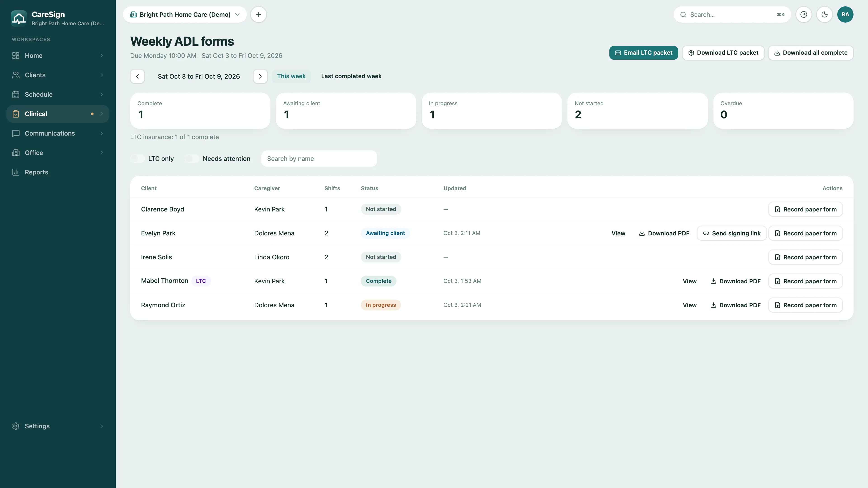Click the Awaiting client status badge for Evelyn Park
This screenshot has width=868, height=488.
385,233
